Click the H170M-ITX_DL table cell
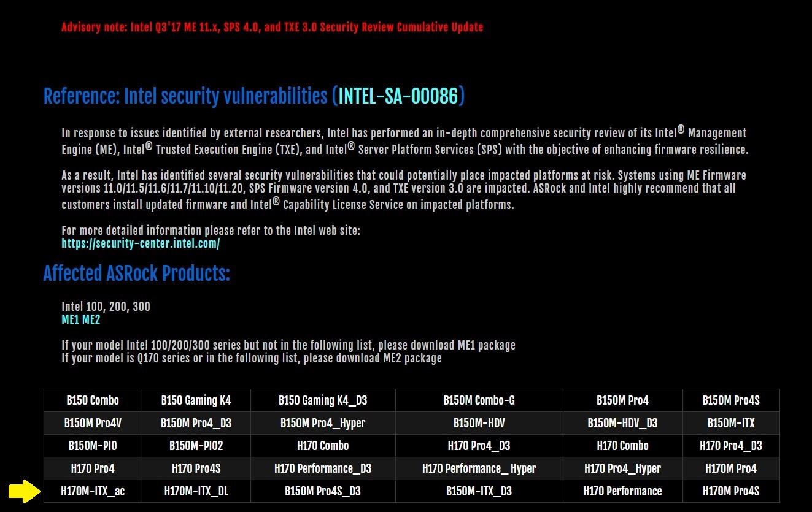This screenshot has width=812, height=512. [x=196, y=491]
